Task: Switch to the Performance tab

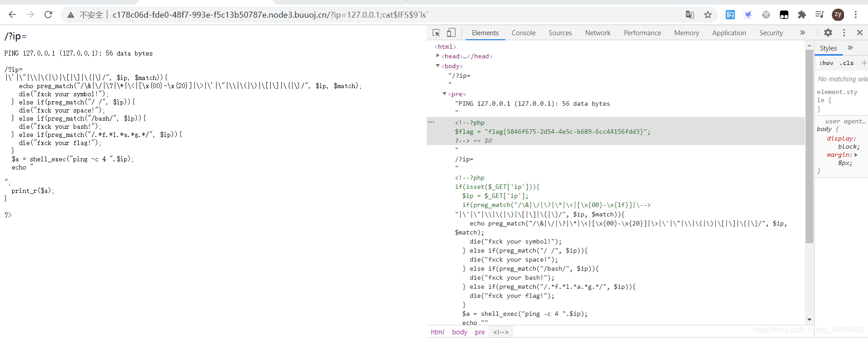Action: pos(642,33)
